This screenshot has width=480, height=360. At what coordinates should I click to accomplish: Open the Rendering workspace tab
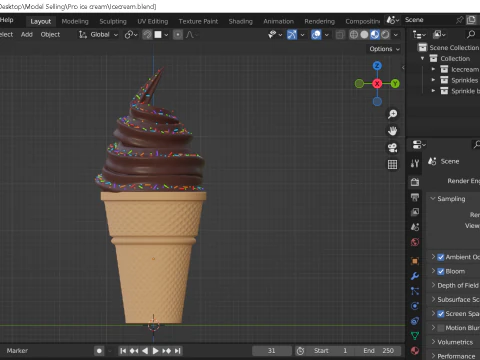pos(319,21)
